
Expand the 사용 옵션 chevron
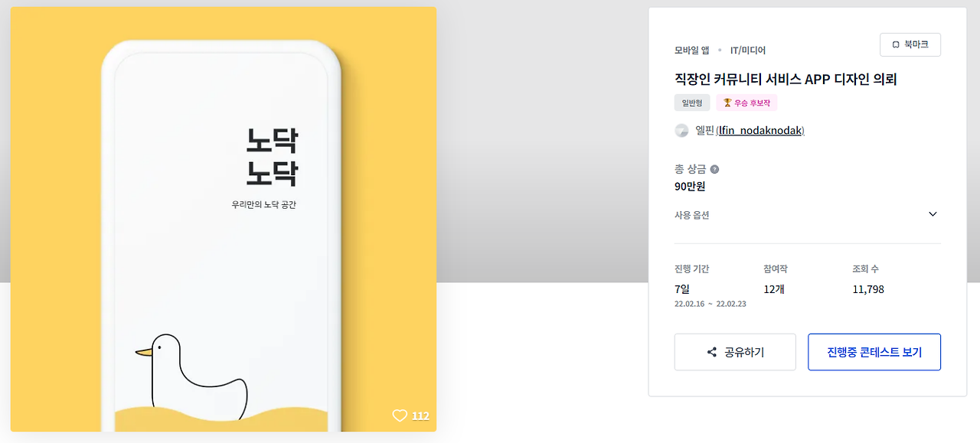(x=933, y=214)
